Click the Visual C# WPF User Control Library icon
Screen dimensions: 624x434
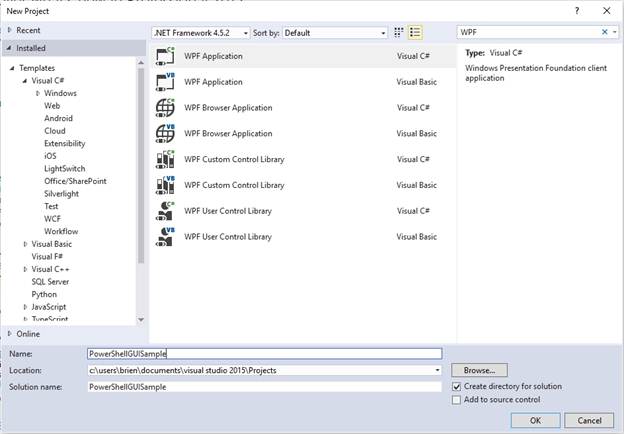click(165, 211)
